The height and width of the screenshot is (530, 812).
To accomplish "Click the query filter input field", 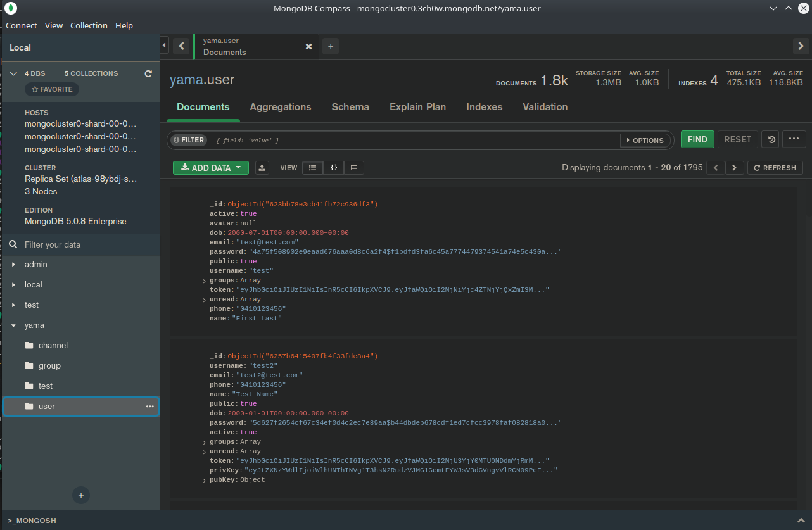I will coord(412,141).
